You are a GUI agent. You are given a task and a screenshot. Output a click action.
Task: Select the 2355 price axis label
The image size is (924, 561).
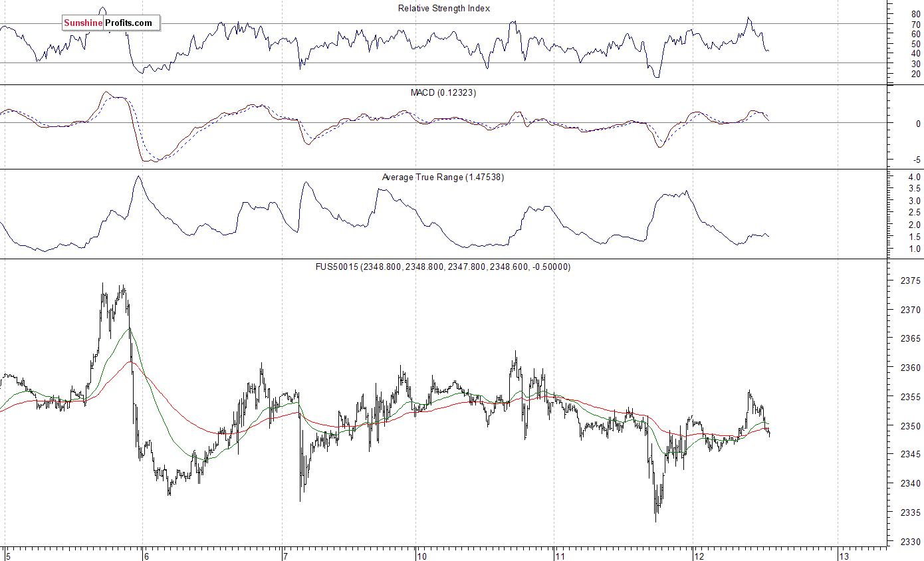pyautogui.click(x=911, y=397)
